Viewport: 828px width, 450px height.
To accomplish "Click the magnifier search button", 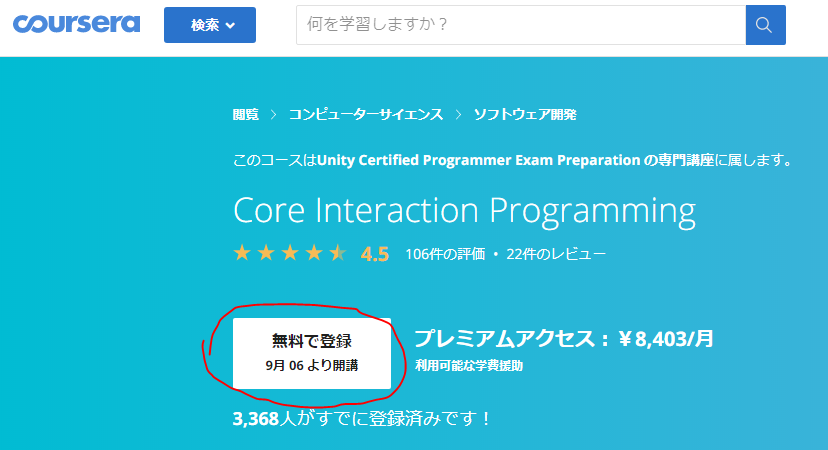I will pyautogui.click(x=765, y=25).
